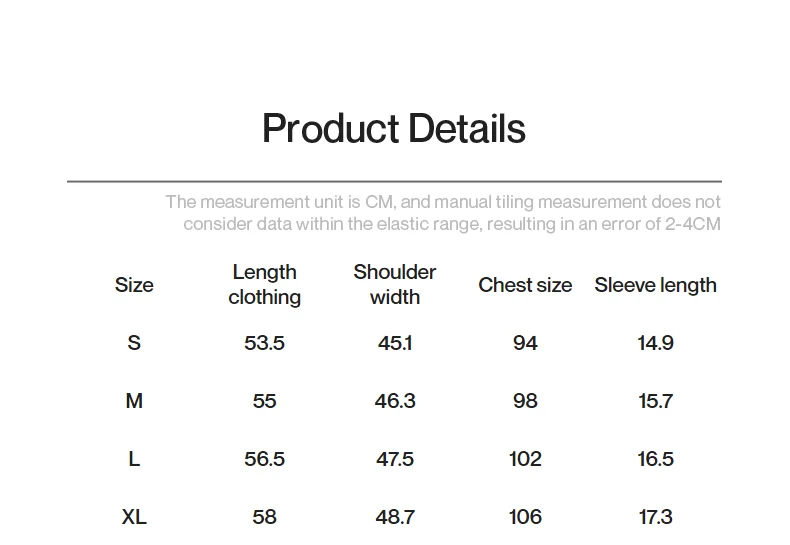Click the Product Details heading
This screenshot has width=790, height=545.
click(393, 130)
